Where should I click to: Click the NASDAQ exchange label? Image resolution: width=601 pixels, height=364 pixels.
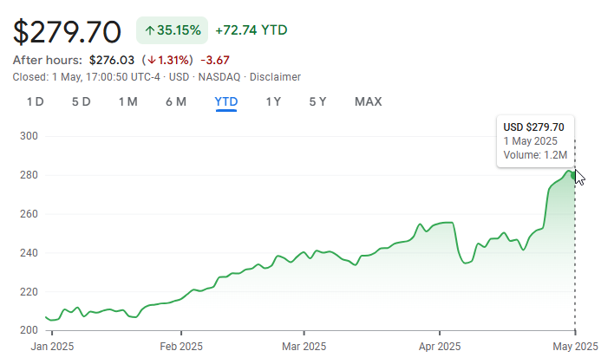219,77
